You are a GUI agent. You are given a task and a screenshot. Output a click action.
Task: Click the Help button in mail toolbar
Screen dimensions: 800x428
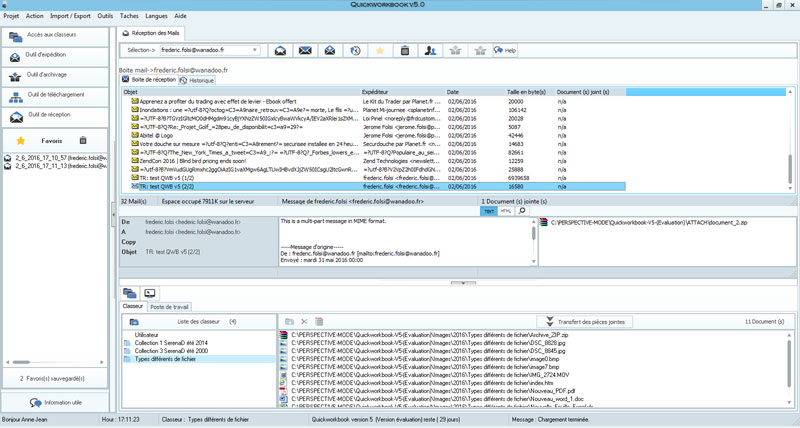tap(505, 51)
